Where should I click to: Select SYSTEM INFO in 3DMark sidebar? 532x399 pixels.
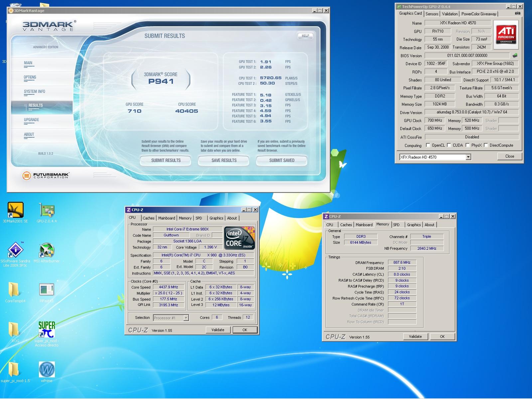pyautogui.click(x=34, y=91)
